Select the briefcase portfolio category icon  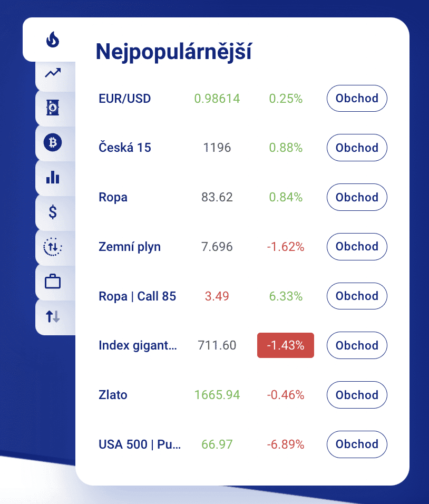53,282
